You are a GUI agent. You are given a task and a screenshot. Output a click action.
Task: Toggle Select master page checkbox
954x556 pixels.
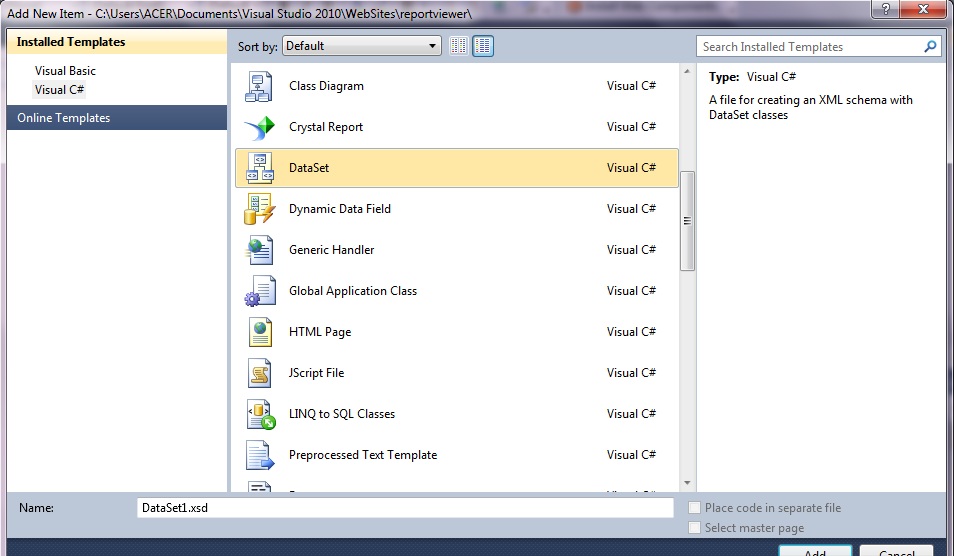[x=694, y=528]
